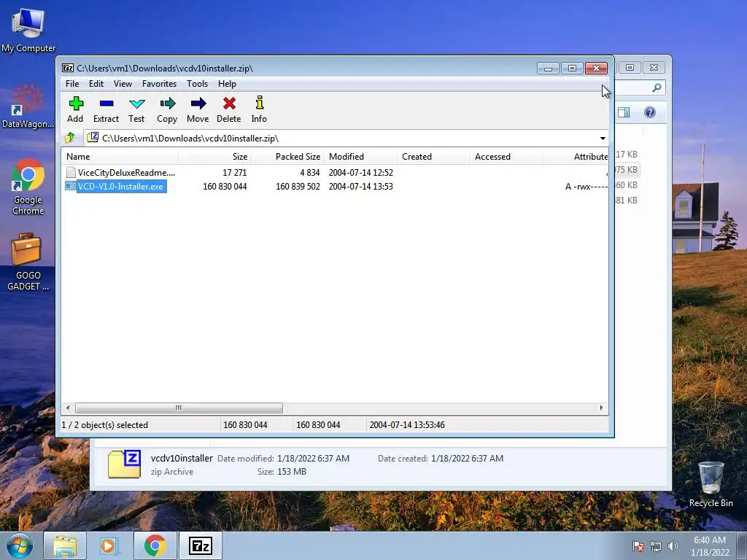Sort by Accessed column header

pyautogui.click(x=506, y=157)
